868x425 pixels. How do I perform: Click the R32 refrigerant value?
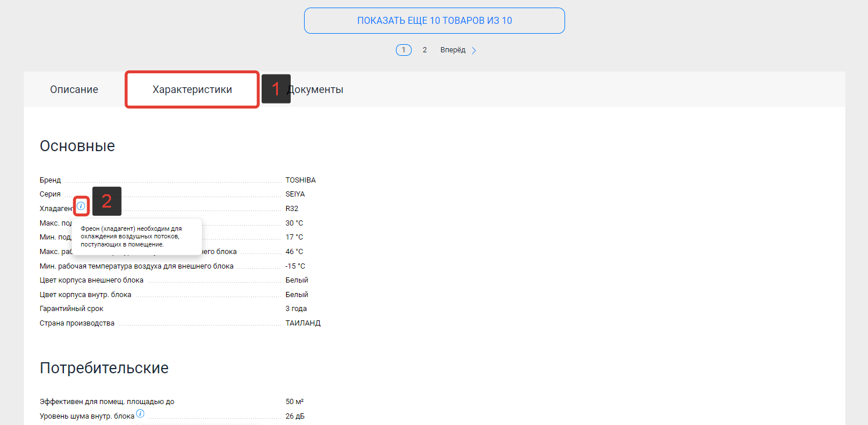(x=292, y=209)
